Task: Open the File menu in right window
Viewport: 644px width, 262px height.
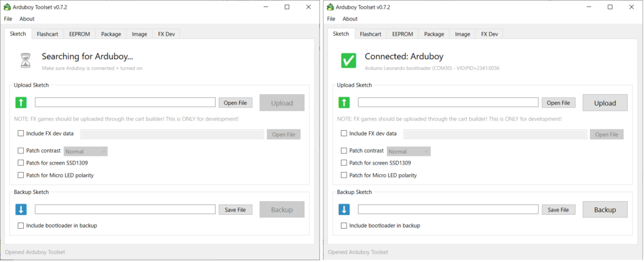Action: pyautogui.click(x=331, y=19)
